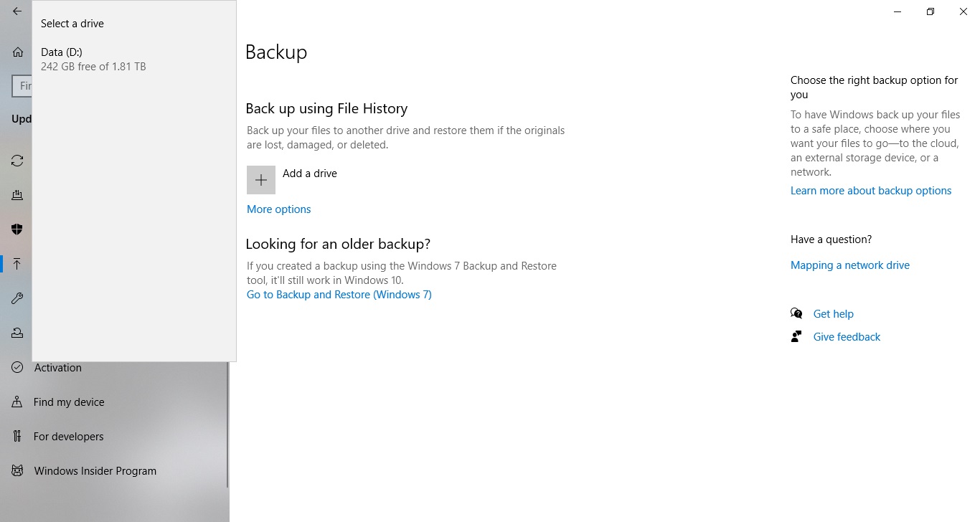Open Mapping a network drive help
Viewport: 980px width, 522px height.
point(850,265)
